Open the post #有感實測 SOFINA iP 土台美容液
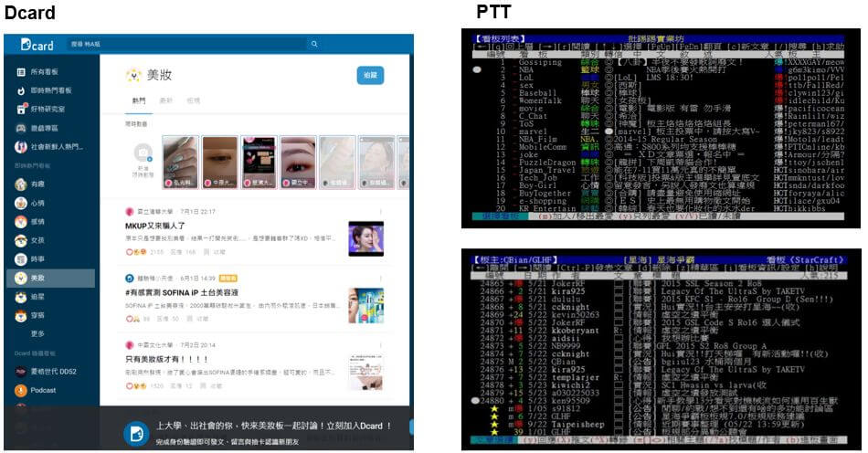The image size is (868, 453). [x=182, y=292]
